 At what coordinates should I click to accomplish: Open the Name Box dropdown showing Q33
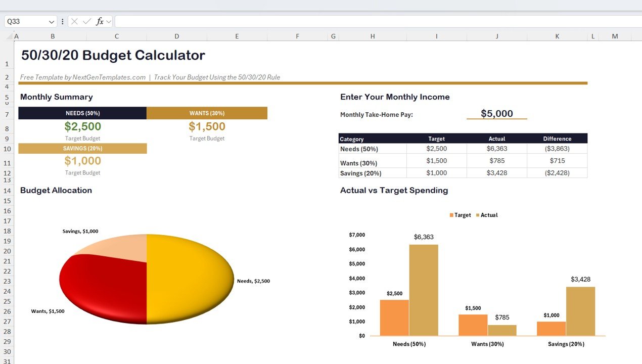pyautogui.click(x=52, y=21)
